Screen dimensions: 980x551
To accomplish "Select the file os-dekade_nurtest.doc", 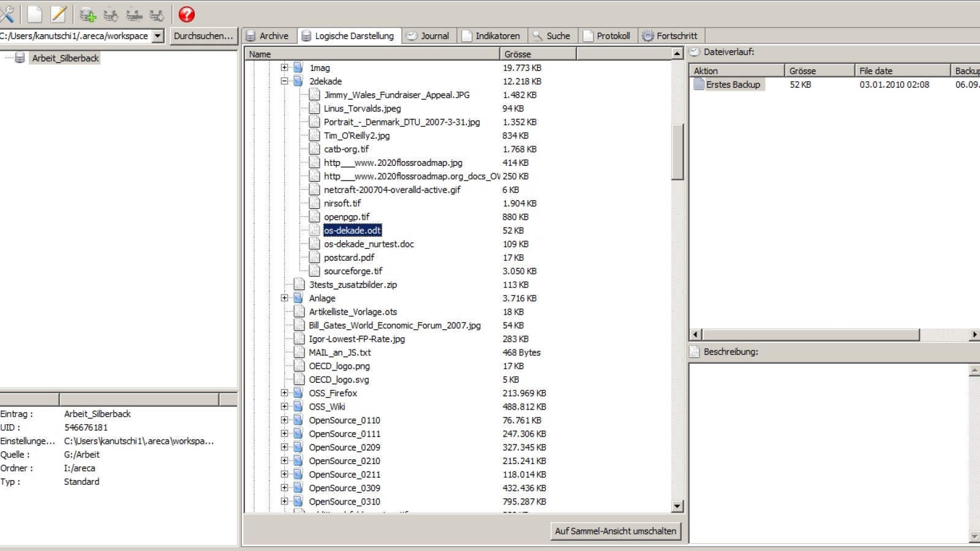I will 369,244.
